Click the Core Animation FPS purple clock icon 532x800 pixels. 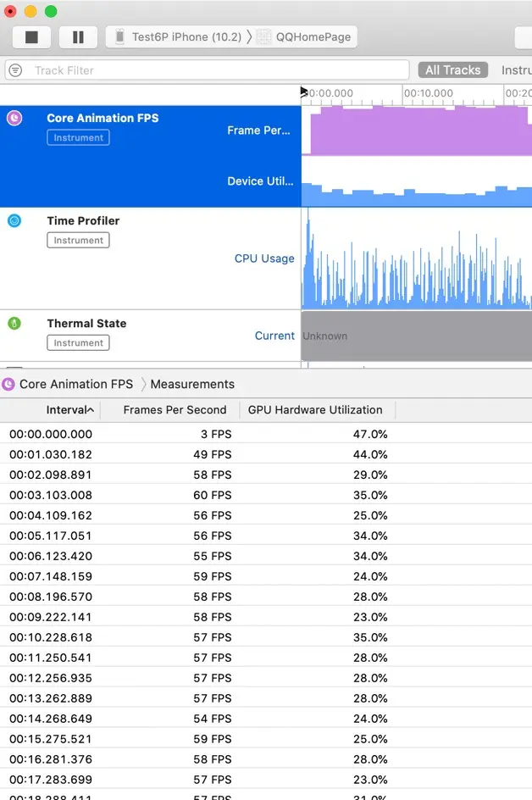14,119
